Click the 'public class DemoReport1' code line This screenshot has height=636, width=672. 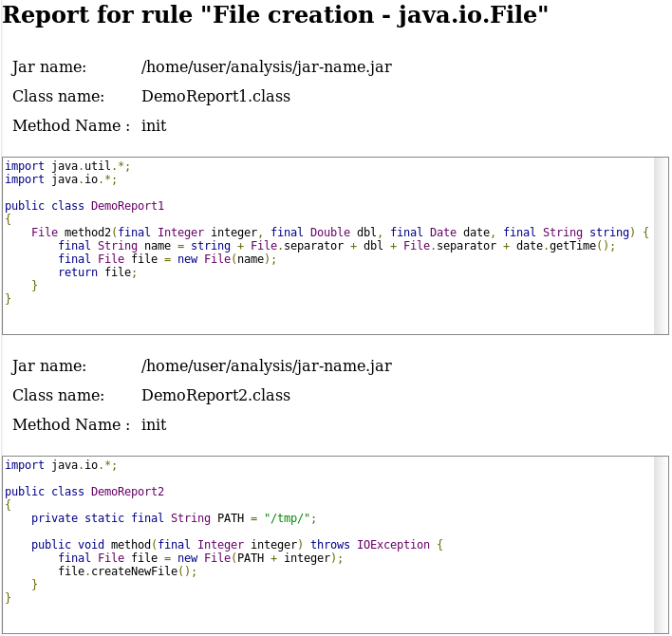(x=84, y=206)
